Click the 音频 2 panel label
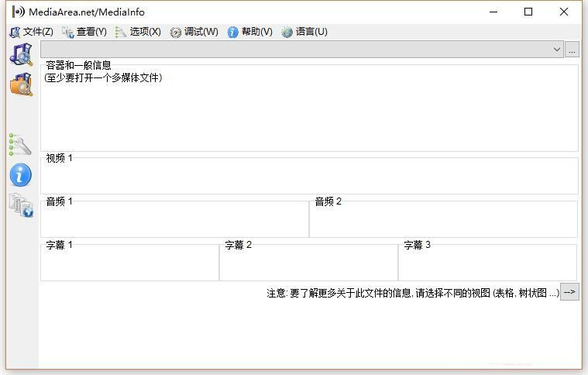Viewport: 588px width, 375px height. (x=328, y=201)
